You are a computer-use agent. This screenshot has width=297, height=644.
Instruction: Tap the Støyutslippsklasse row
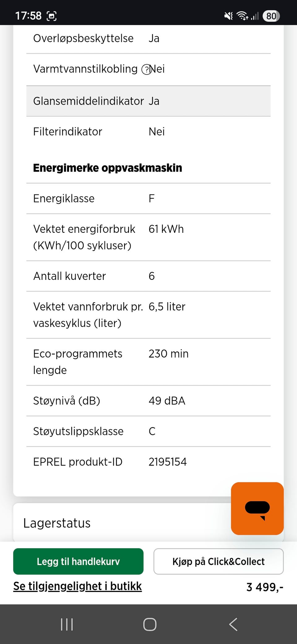(148, 431)
